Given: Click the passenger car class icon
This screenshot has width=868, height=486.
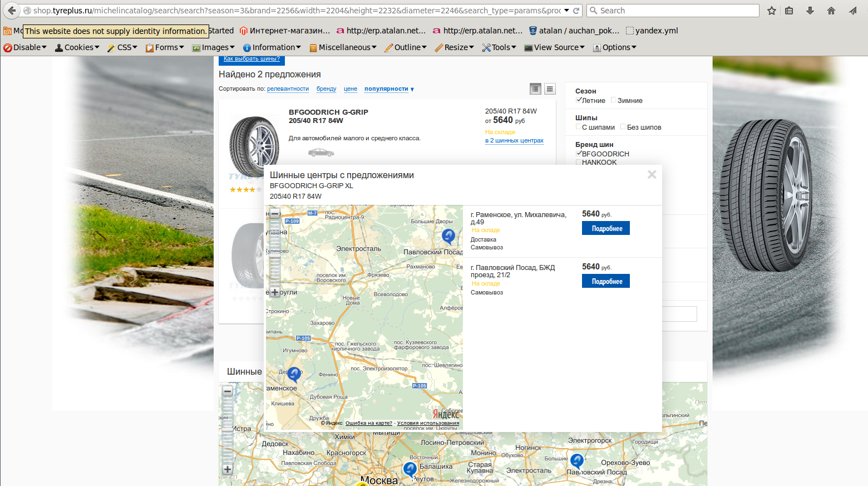Looking at the screenshot, I should click(321, 153).
